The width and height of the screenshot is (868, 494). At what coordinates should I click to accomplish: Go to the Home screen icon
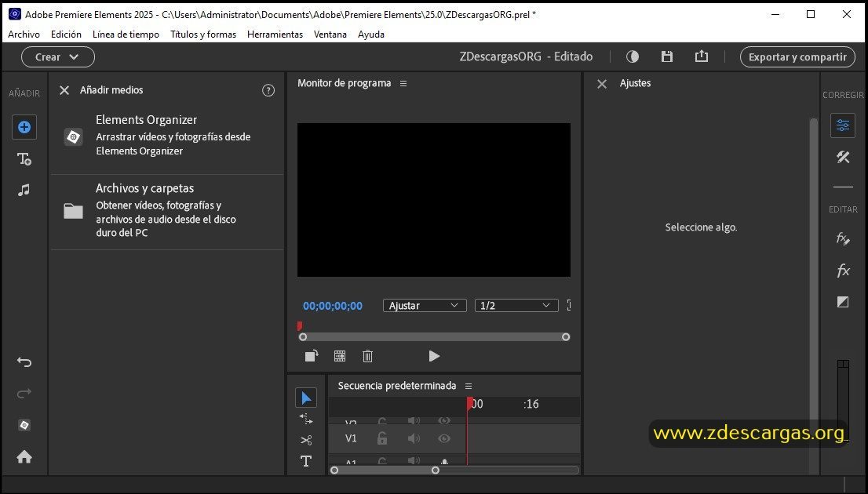24,456
